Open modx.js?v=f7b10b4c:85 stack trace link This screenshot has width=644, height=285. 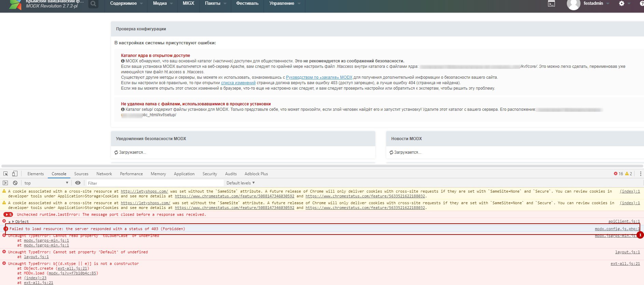(72, 273)
